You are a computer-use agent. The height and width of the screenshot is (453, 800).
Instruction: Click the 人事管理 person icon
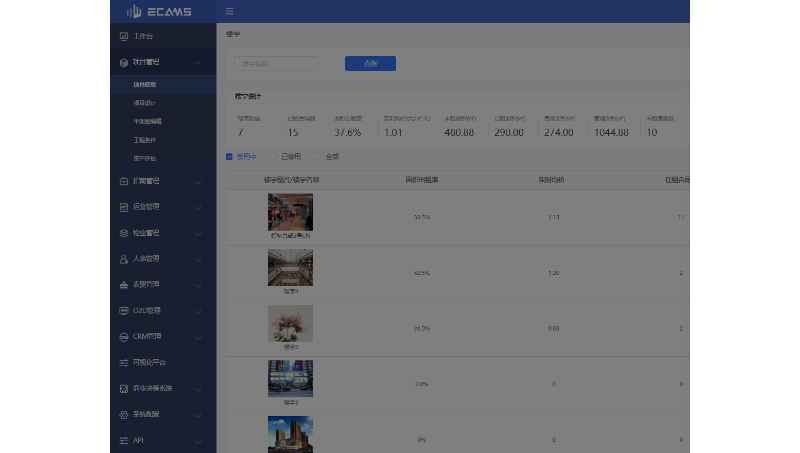tap(124, 258)
